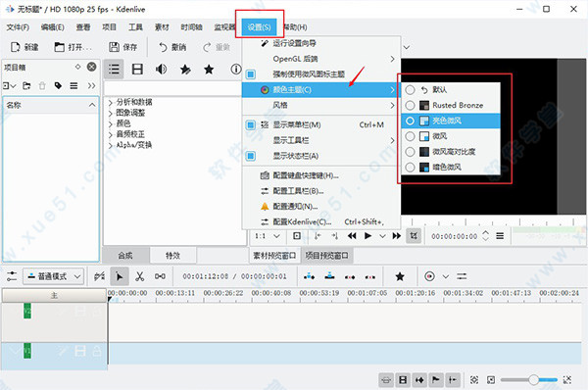Show audio effects speaker icon
This screenshot has width=588, height=390.
click(x=162, y=69)
